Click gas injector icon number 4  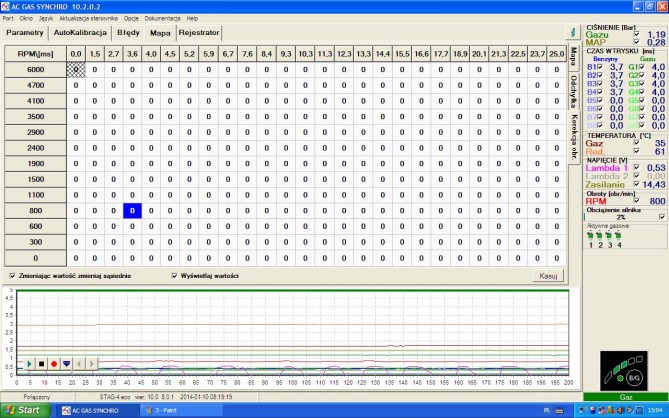pyautogui.click(x=619, y=235)
